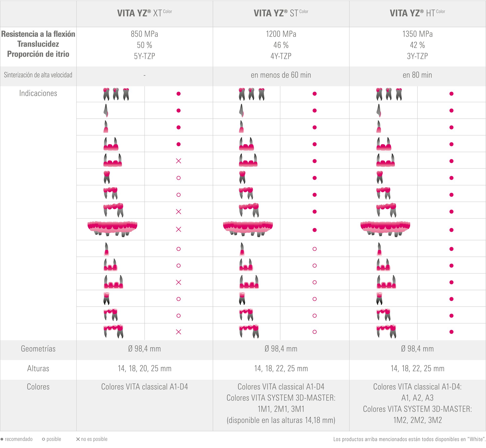Click the open circle in ST's last indication row

click(314, 332)
